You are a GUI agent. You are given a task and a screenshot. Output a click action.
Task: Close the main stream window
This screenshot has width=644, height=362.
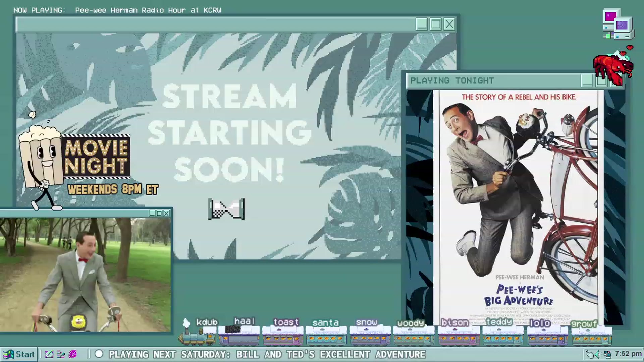pyautogui.click(x=449, y=24)
